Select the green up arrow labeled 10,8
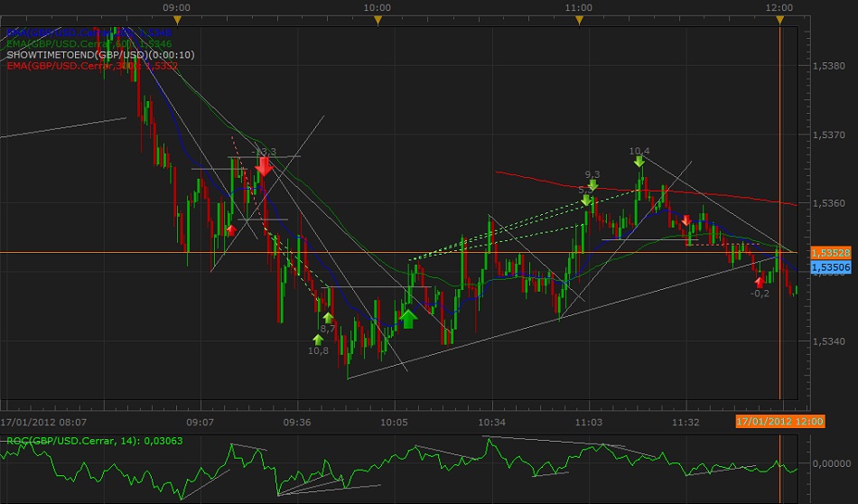 click(x=318, y=340)
